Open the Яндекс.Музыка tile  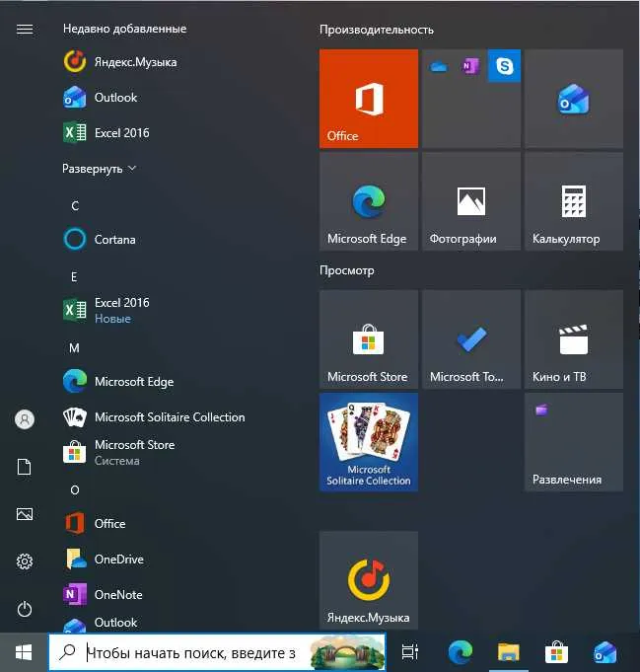[369, 580]
